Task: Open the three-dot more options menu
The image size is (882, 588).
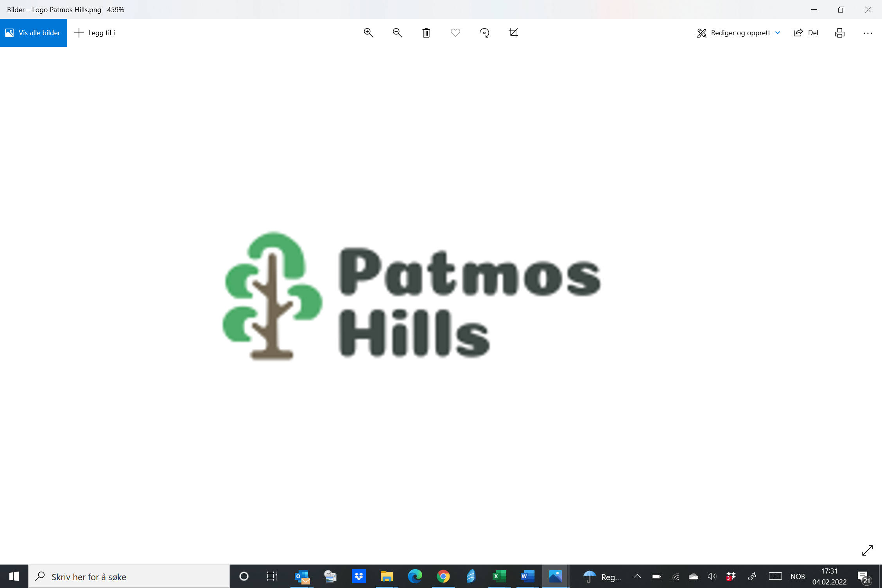Action: 868,33
